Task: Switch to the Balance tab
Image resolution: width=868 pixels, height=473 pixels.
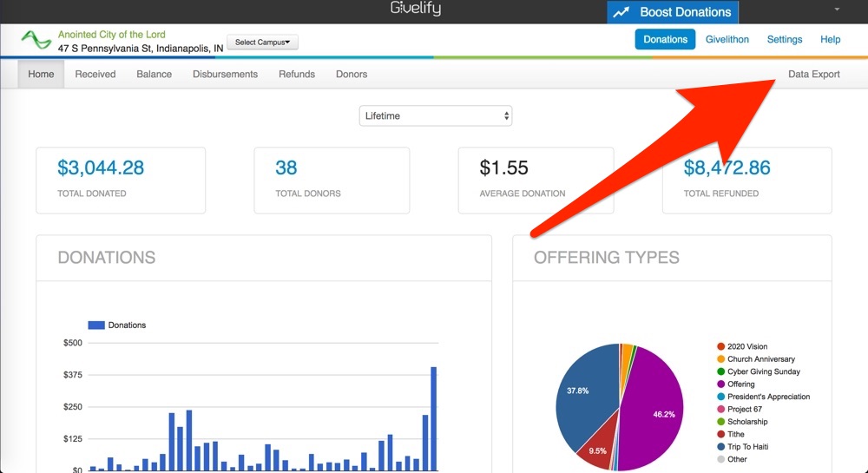Action: pyautogui.click(x=154, y=74)
